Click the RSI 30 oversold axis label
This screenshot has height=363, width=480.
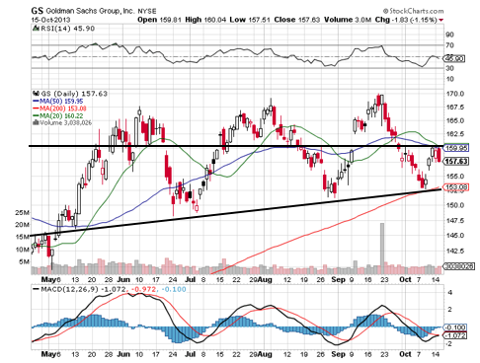(450, 68)
